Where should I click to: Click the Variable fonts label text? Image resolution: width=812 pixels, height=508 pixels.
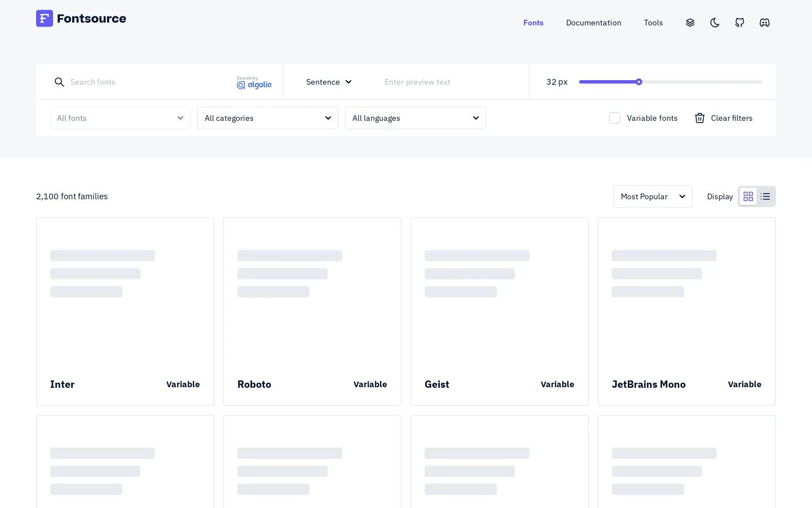coord(652,118)
